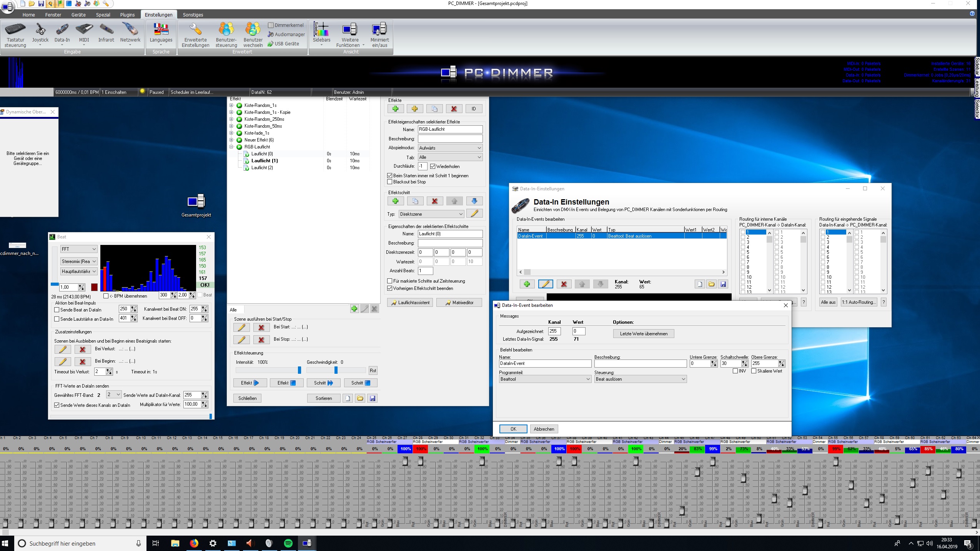Move effect step down with blue arrow
Viewport: 980px width, 551px height.
474,201
